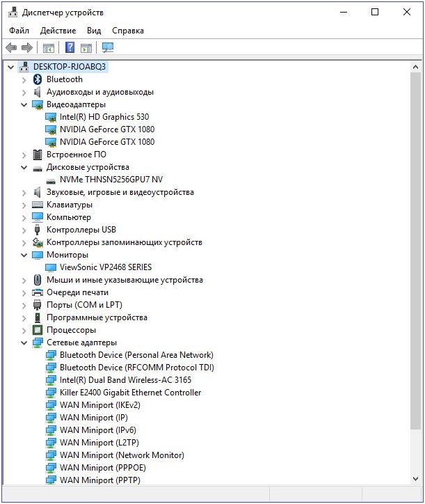Image resolution: width=425 pixels, height=504 pixels.
Task: Click the action pane toolbar icon
Action: [x=86, y=48]
